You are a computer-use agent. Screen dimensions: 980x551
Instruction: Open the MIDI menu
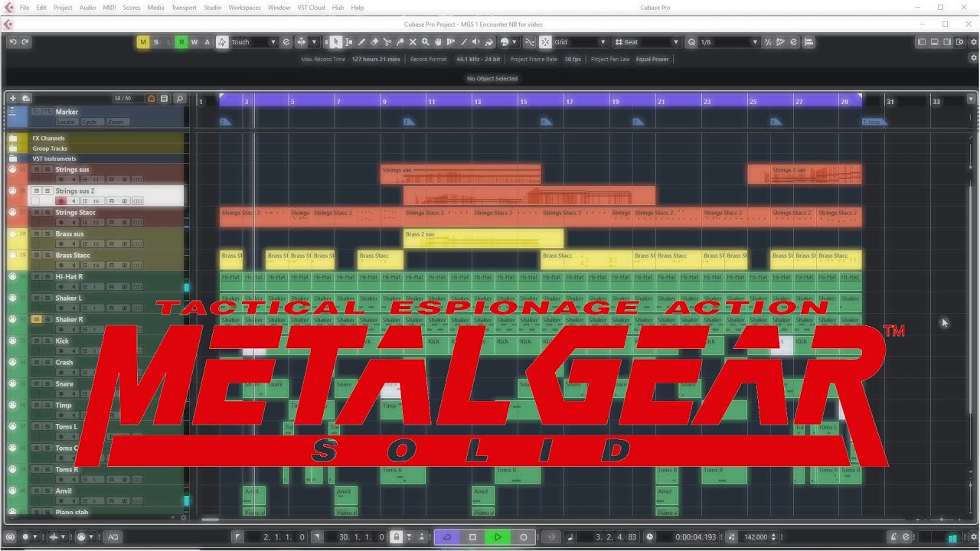click(x=109, y=8)
